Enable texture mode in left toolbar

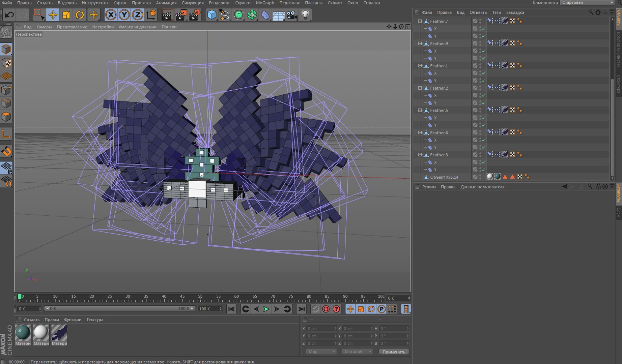pyautogui.click(x=6, y=63)
